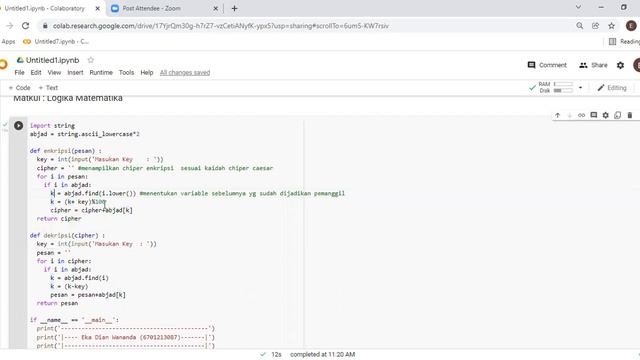Image resolution: width=640 pixels, height=360 pixels.
Task: Click 'def enkripsi(pesan) :' line
Action: pos(66,151)
